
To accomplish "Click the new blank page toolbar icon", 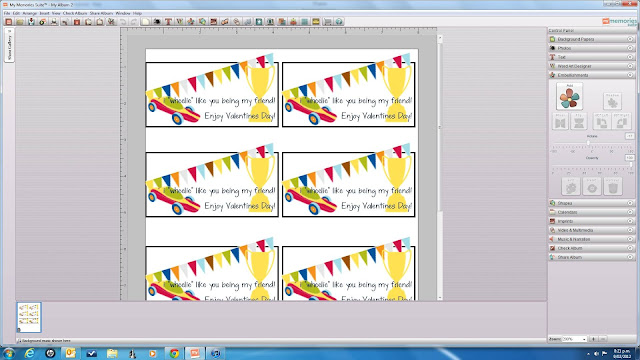I will [146, 22].
